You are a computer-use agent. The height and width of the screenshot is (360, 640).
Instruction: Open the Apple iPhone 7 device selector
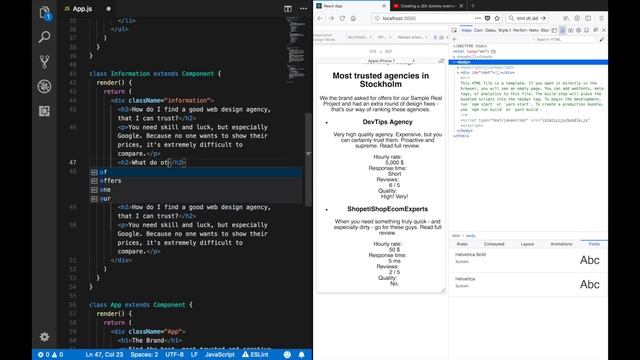coord(391,60)
